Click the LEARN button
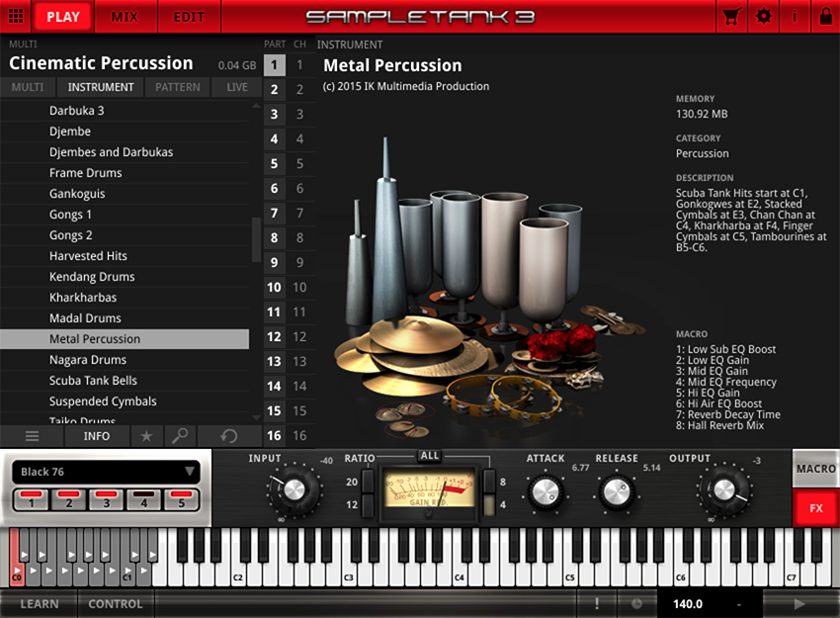This screenshot has height=618, width=840. (x=40, y=603)
